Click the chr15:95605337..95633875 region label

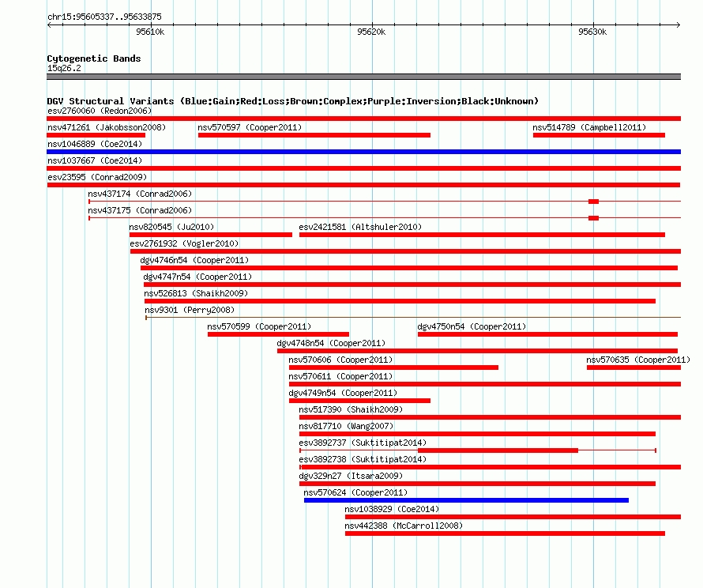[104, 17]
